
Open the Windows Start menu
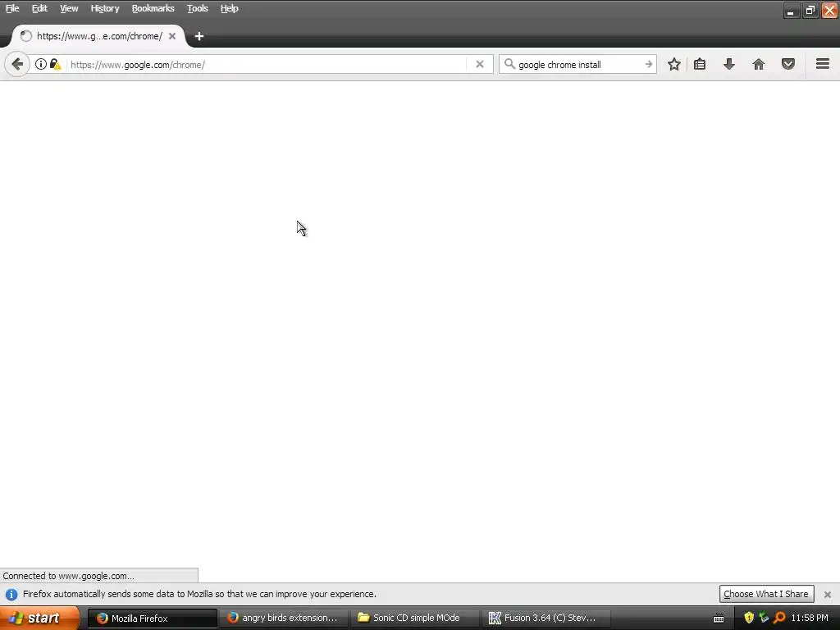(x=39, y=618)
